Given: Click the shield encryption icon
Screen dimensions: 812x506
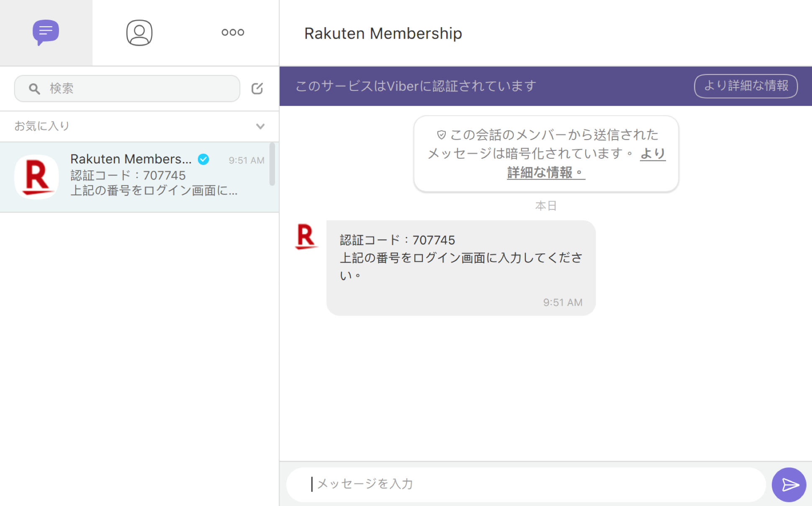Looking at the screenshot, I should [x=441, y=134].
